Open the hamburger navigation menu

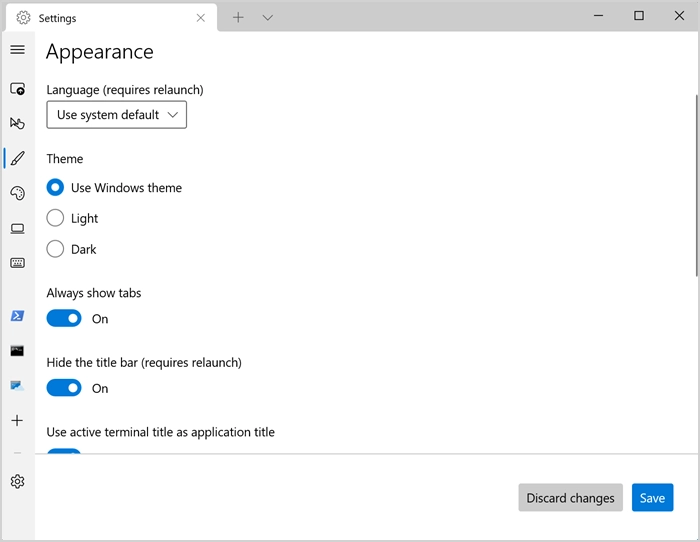17,50
